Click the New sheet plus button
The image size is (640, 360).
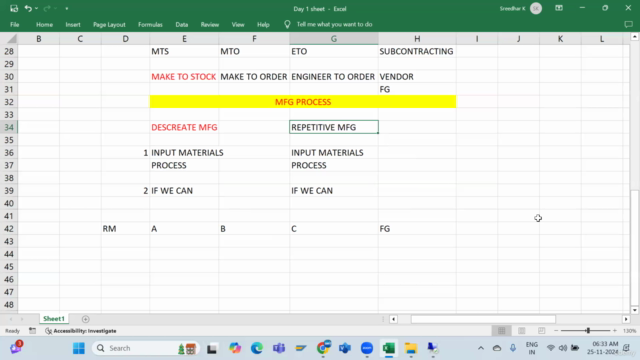[85, 319]
